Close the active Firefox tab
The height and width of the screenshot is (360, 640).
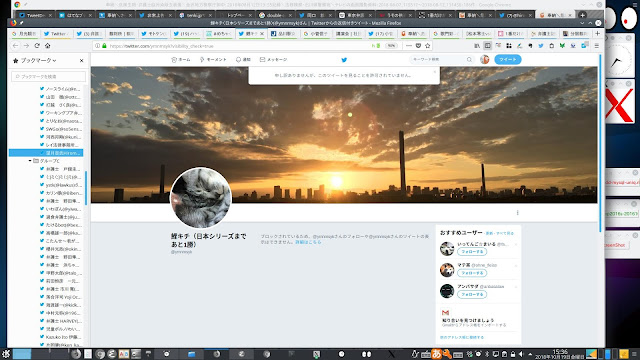(262, 34)
